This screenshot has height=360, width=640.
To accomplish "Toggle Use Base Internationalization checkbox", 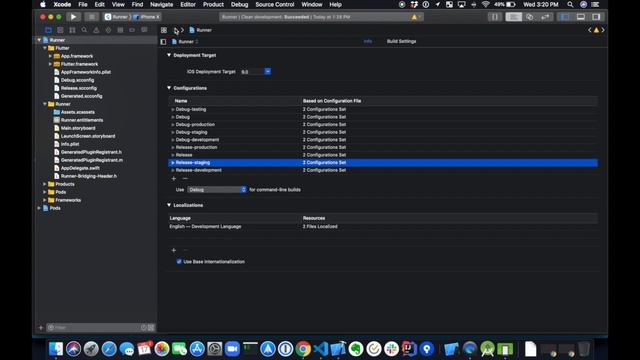I will (x=179, y=262).
